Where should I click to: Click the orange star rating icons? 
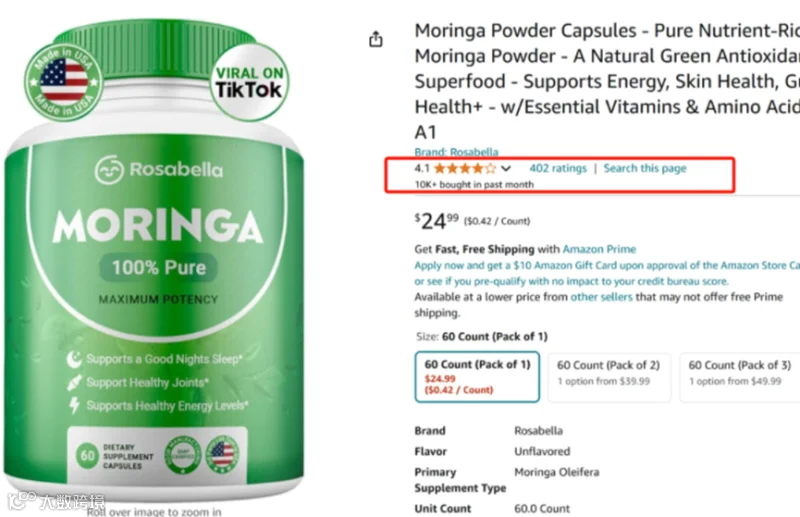(465, 168)
